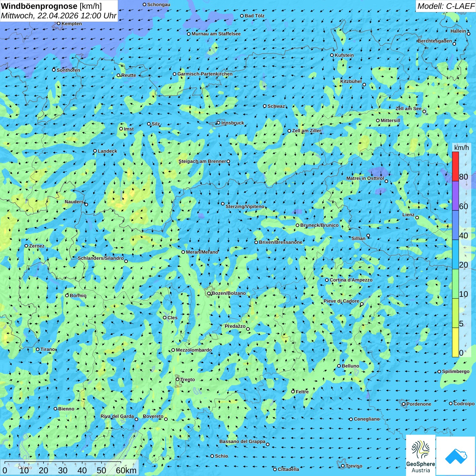Click the Bozen/Bolzano city marker
This screenshot has width=476, height=476.
click(209, 293)
